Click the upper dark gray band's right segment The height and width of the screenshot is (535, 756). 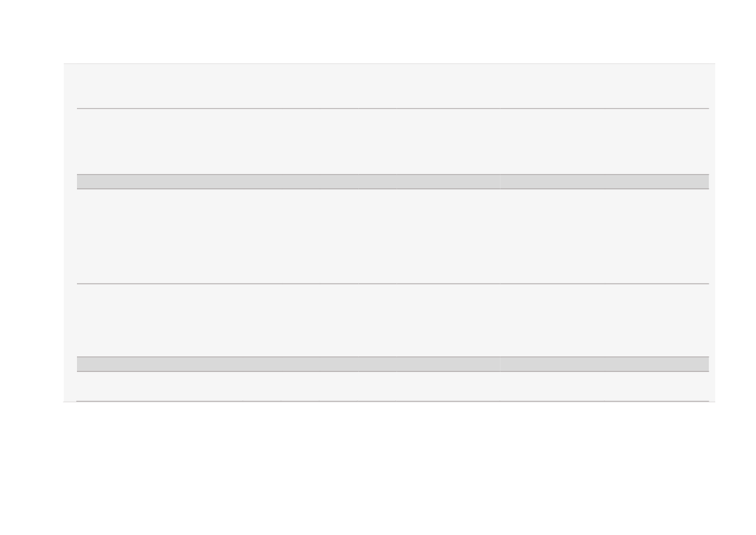[605, 181]
